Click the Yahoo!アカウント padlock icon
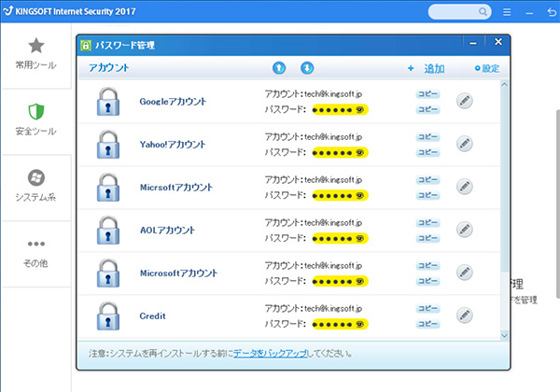This screenshot has height=392, width=560. coord(108,145)
